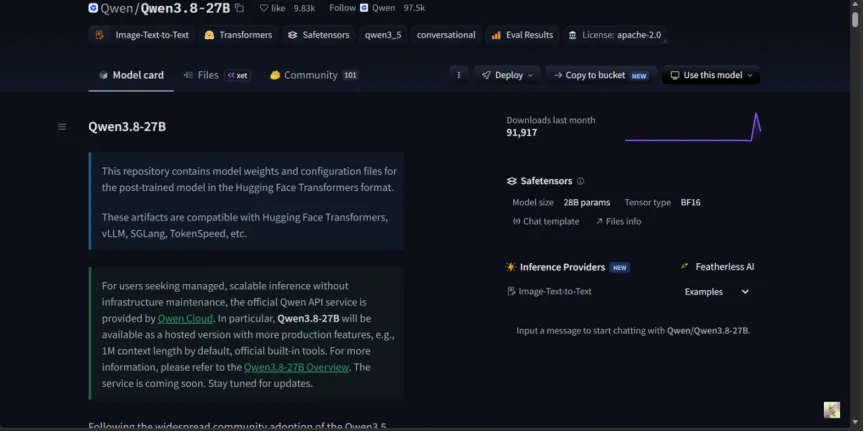Click the NEW badge beside Inference Providers
This screenshot has height=432, width=864.
point(620,268)
